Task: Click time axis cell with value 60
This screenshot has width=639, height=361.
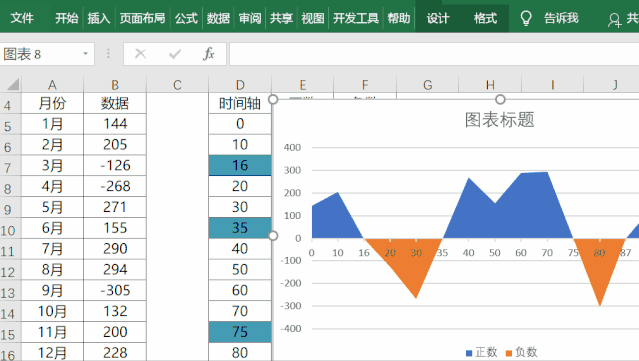Action: click(240, 291)
